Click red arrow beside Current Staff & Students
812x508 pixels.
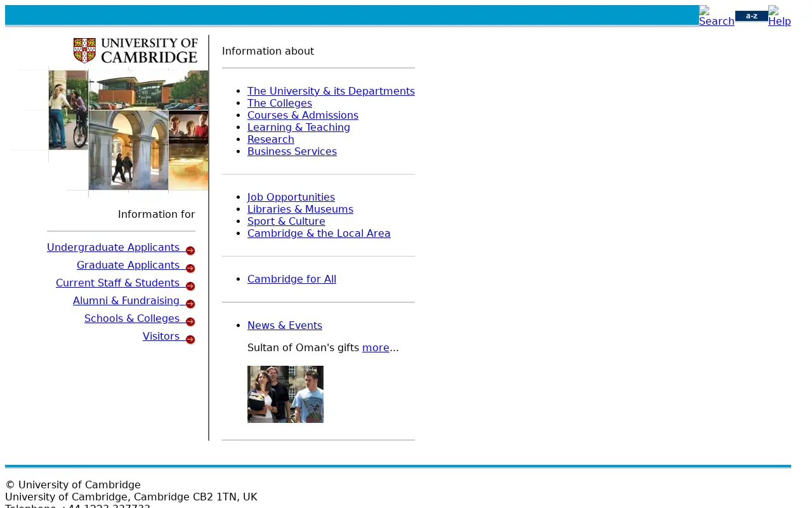190,286
